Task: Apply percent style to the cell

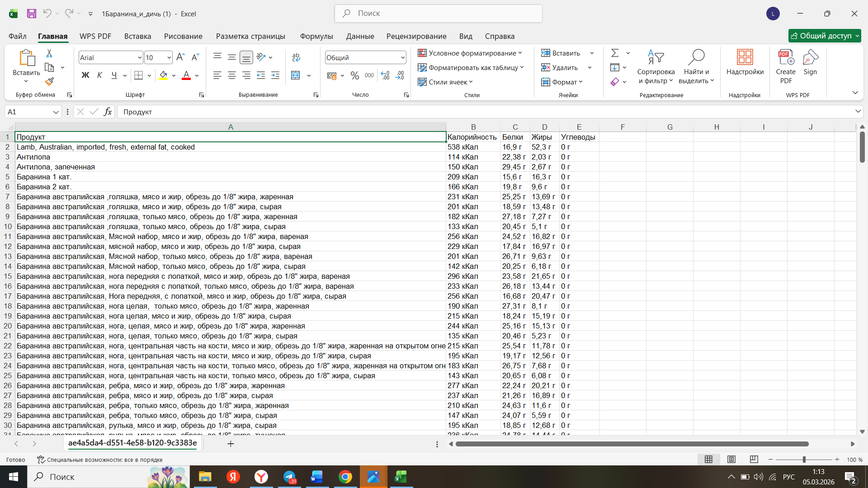Action: (x=355, y=75)
